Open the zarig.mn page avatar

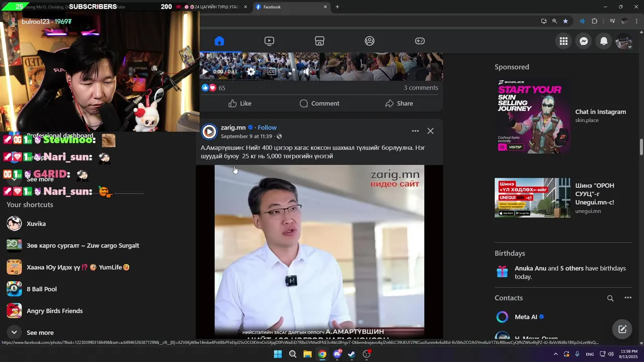(209, 132)
